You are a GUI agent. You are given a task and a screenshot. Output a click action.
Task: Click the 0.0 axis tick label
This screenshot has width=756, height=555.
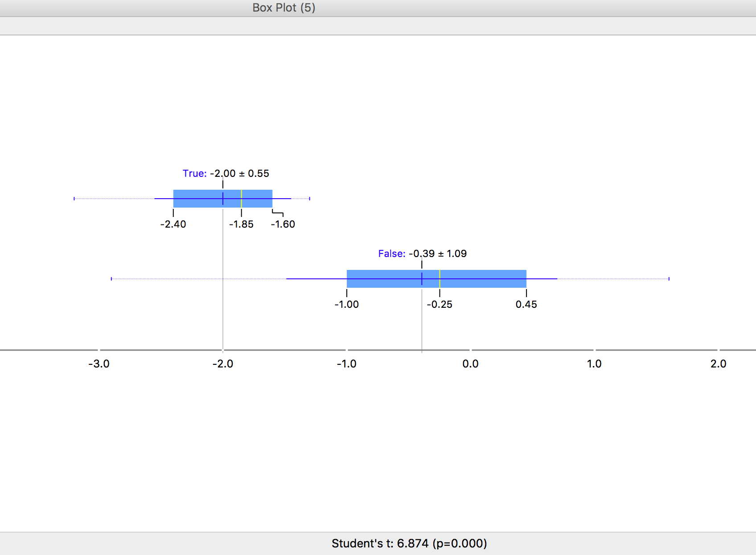point(470,364)
